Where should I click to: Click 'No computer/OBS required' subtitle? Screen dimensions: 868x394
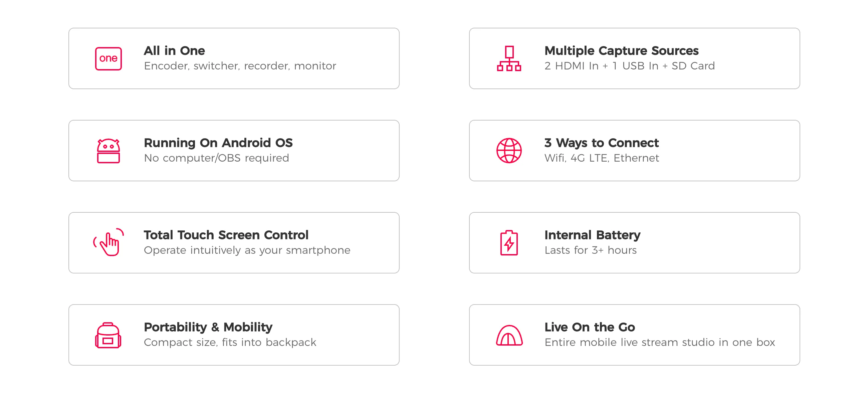[216, 158]
